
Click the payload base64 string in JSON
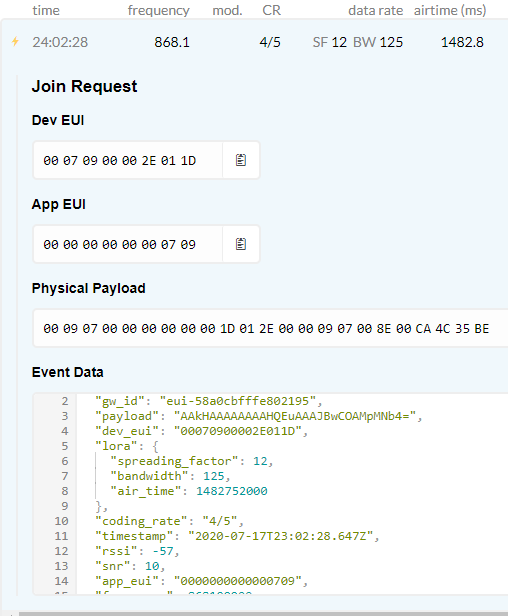click(x=295, y=416)
